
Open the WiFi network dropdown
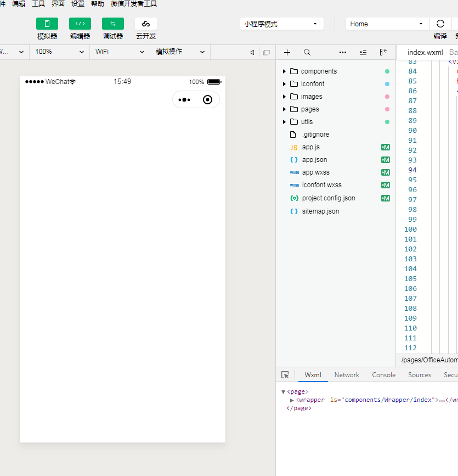[120, 52]
